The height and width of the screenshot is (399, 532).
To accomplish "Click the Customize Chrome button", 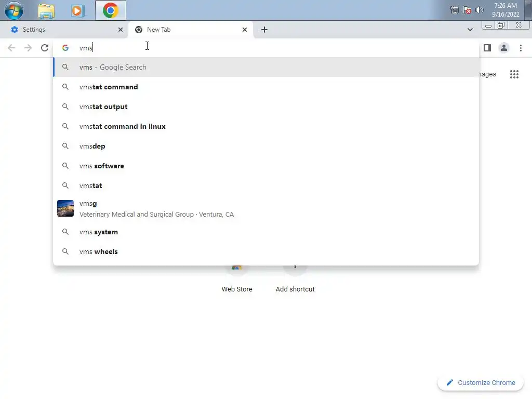I will [x=481, y=383].
